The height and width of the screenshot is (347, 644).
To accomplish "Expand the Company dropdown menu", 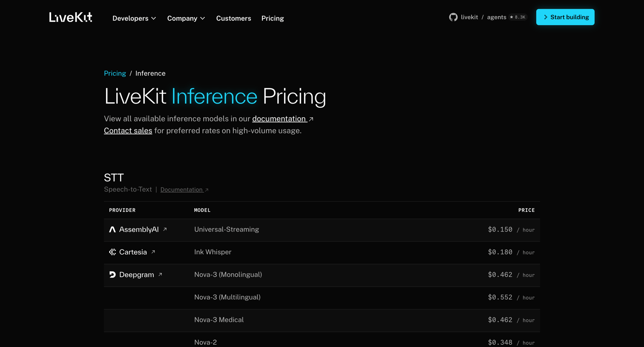I will (186, 18).
